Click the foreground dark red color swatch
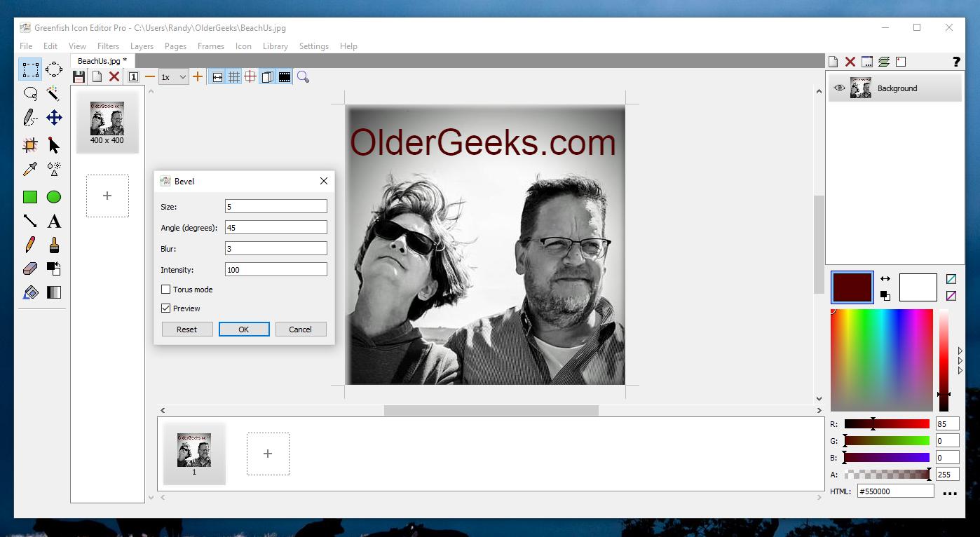The height and width of the screenshot is (537, 980). tap(852, 287)
